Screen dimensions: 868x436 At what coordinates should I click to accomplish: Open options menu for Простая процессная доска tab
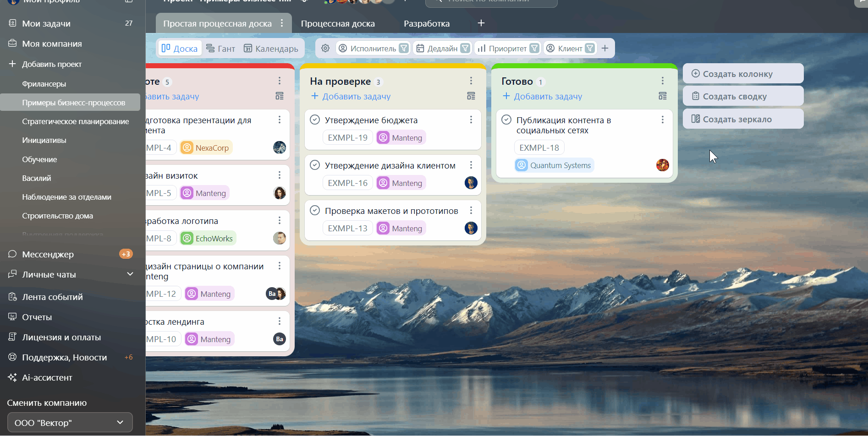click(x=282, y=23)
